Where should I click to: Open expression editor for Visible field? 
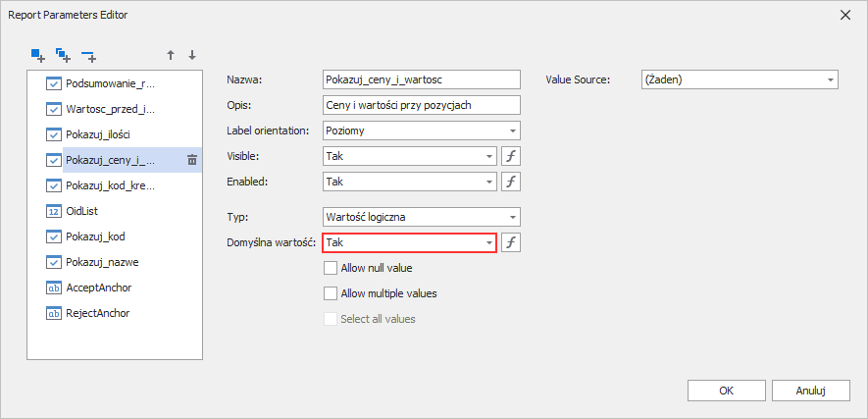(510, 156)
